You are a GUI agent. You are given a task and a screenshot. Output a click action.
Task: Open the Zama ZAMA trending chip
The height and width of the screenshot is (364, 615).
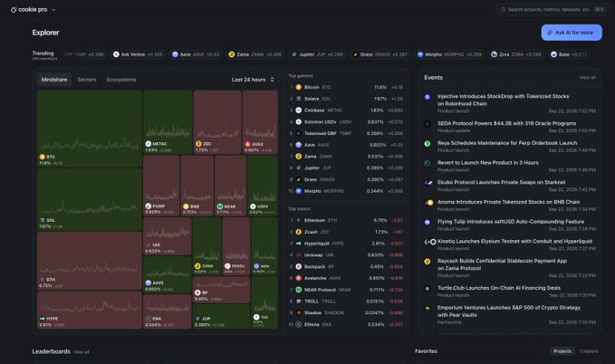click(255, 54)
